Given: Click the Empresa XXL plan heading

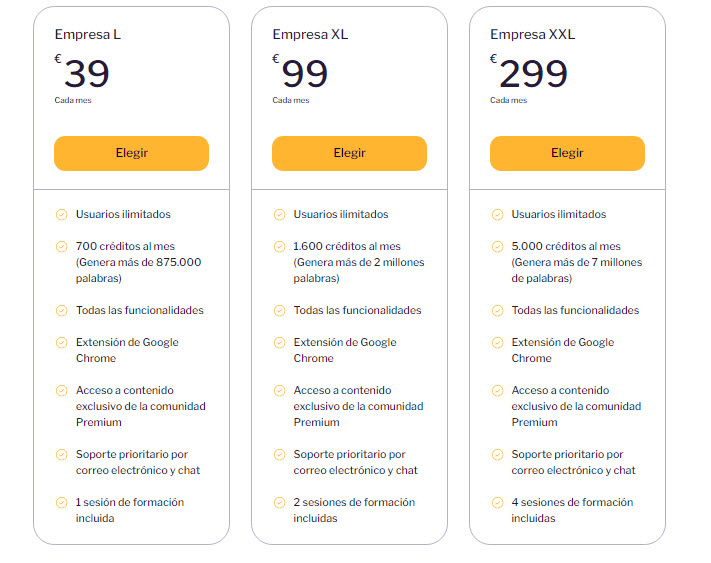Looking at the screenshot, I should pyautogui.click(x=532, y=35).
